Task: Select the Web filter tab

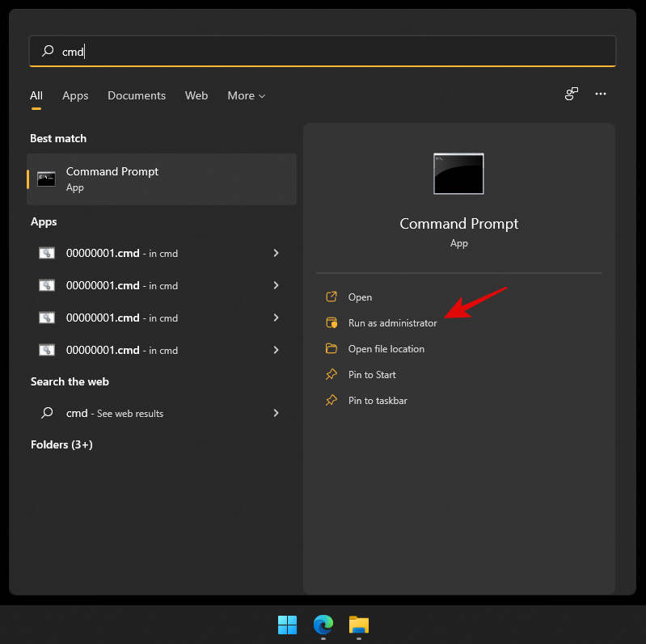Action: click(x=196, y=95)
